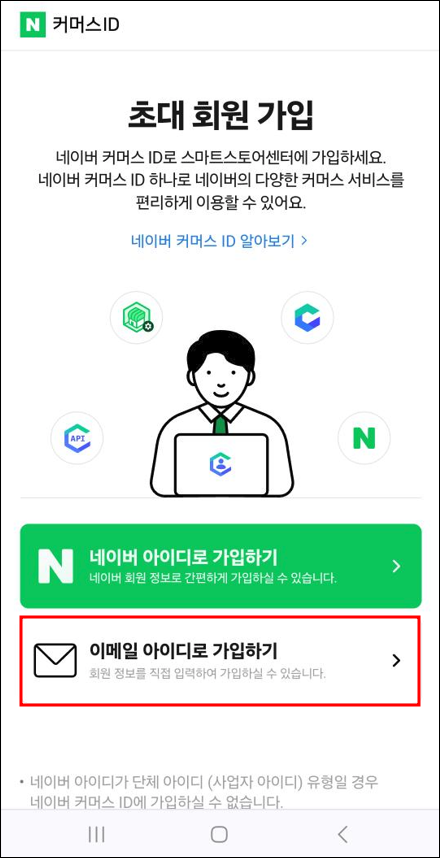Tap the green N icon in circle
Screen dimensions: 440x858
(364, 438)
